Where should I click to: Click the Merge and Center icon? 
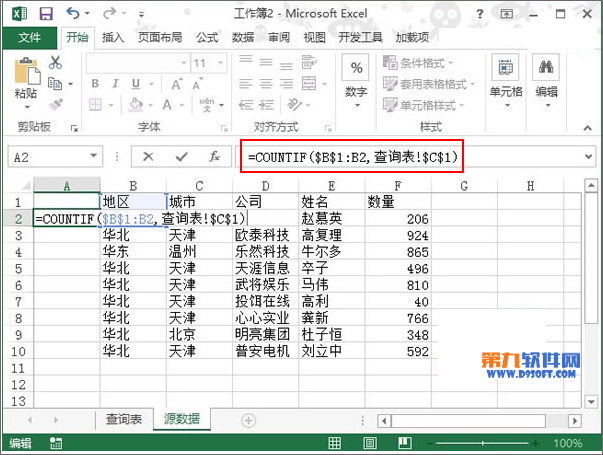309,83
